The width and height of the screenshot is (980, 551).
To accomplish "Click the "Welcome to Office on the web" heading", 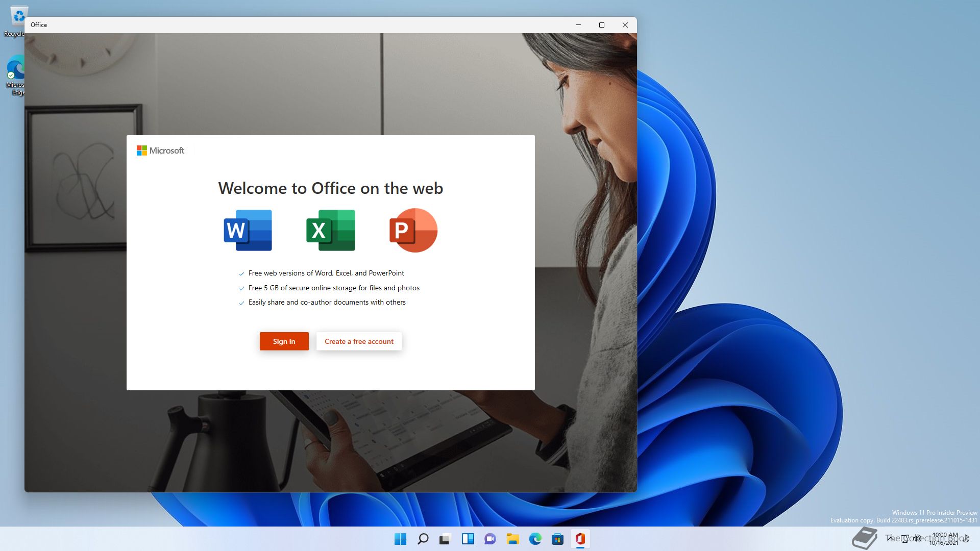I will click(x=331, y=188).
